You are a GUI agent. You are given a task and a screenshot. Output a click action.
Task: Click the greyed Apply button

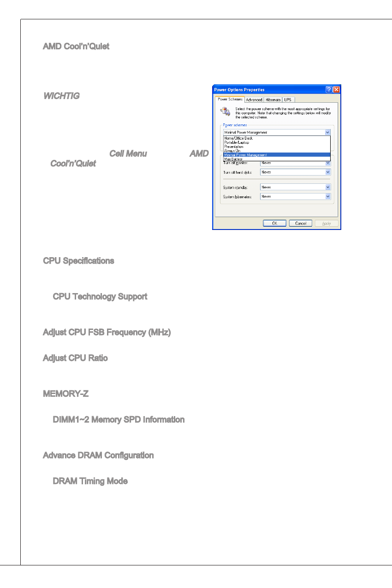[327, 223]
